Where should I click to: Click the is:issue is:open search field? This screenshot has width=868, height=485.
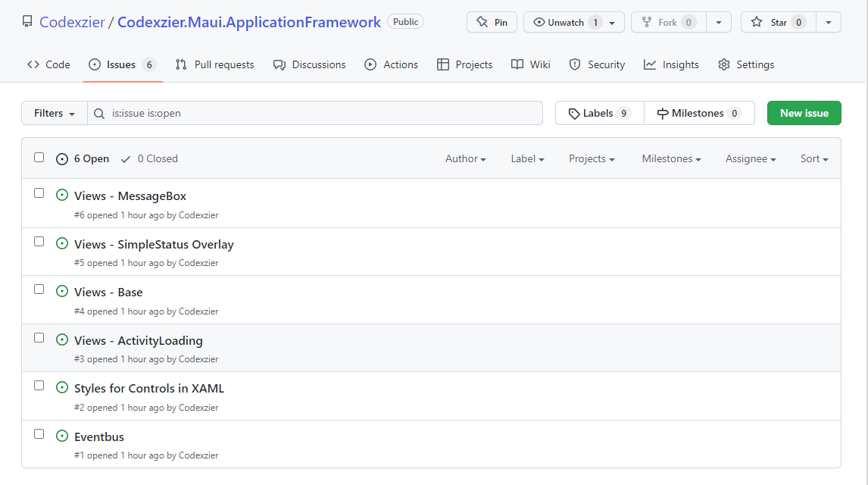click(x=315, y=113)
